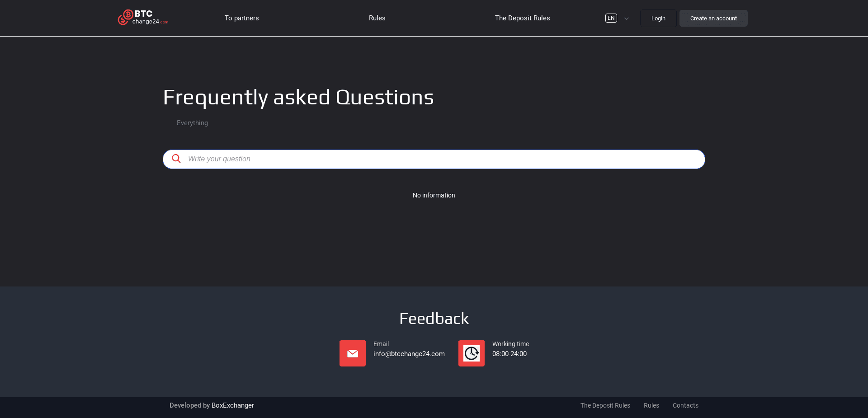This screenshot has width=868, height=418.
Task: Click the red envelope Email icon
Action: [x=352, y=353]
